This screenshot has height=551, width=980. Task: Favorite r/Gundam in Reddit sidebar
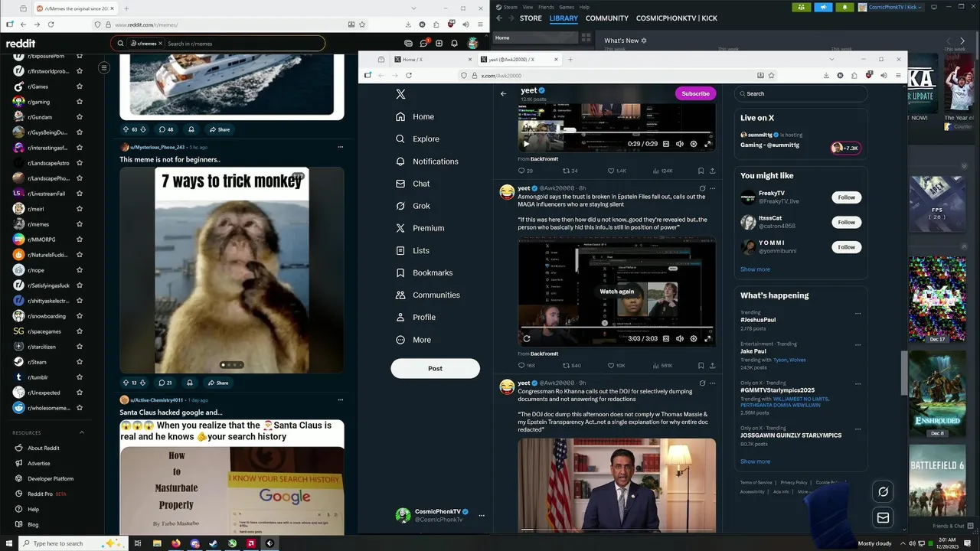[79, 117]
